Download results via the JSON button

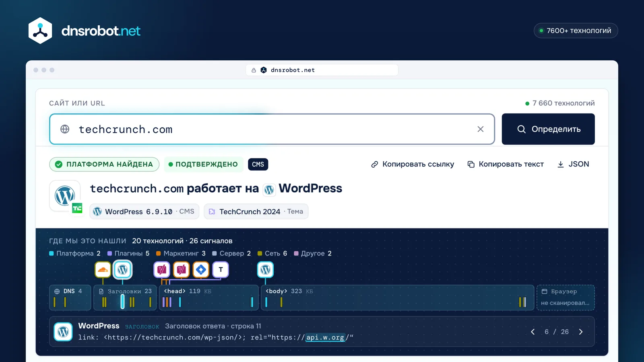tap(573, 164)
